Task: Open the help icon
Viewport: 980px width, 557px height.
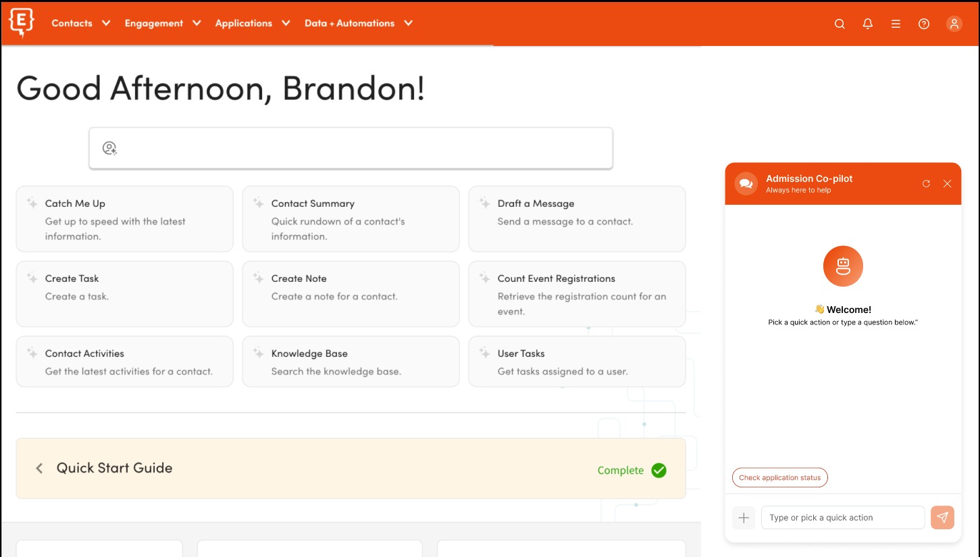Action: click(924, 24)
